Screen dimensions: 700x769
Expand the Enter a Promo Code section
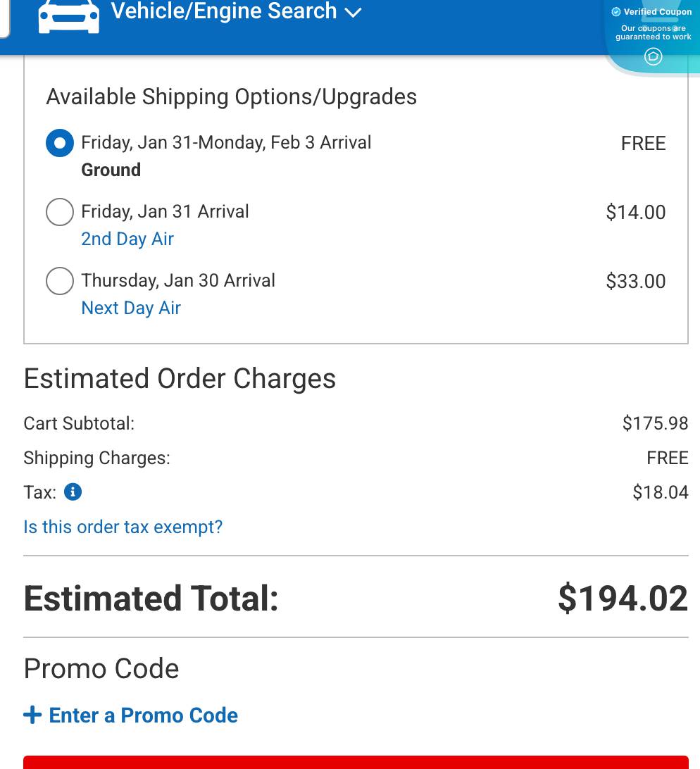[x=130, y=715]
